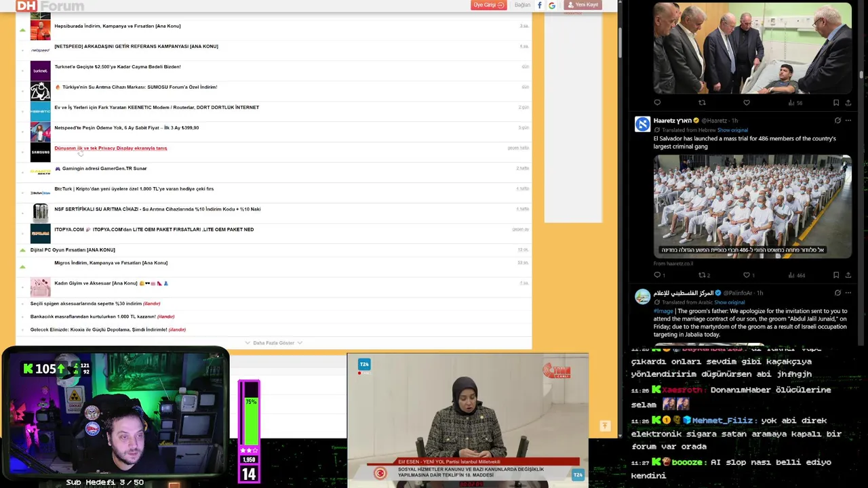The height and width of the screenshot is (488, 868).
Task: Like the top hospital-photo tweet
Action: 747,103
